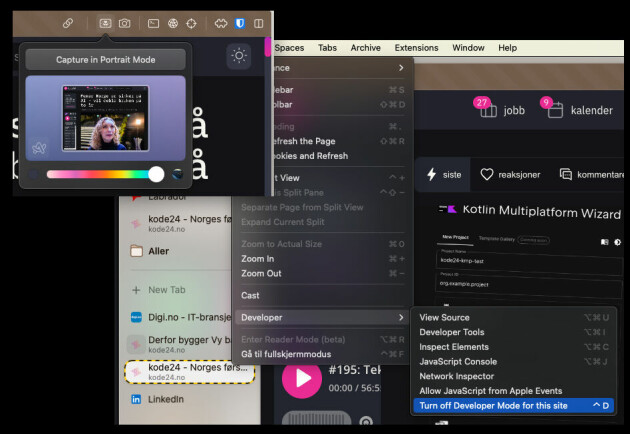
Task: Click the jobb link with 27 badge
Action: tap(501, 109)
